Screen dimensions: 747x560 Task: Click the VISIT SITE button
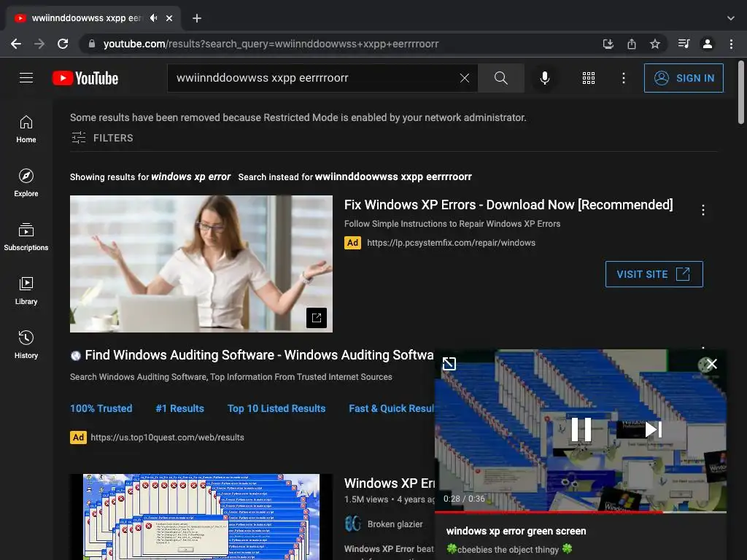click(654, 274)
